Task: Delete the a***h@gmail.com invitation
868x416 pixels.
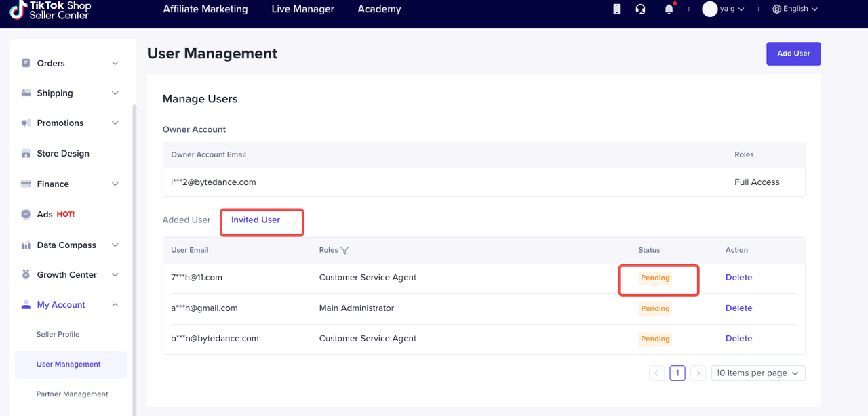Action: click(738, 308)
